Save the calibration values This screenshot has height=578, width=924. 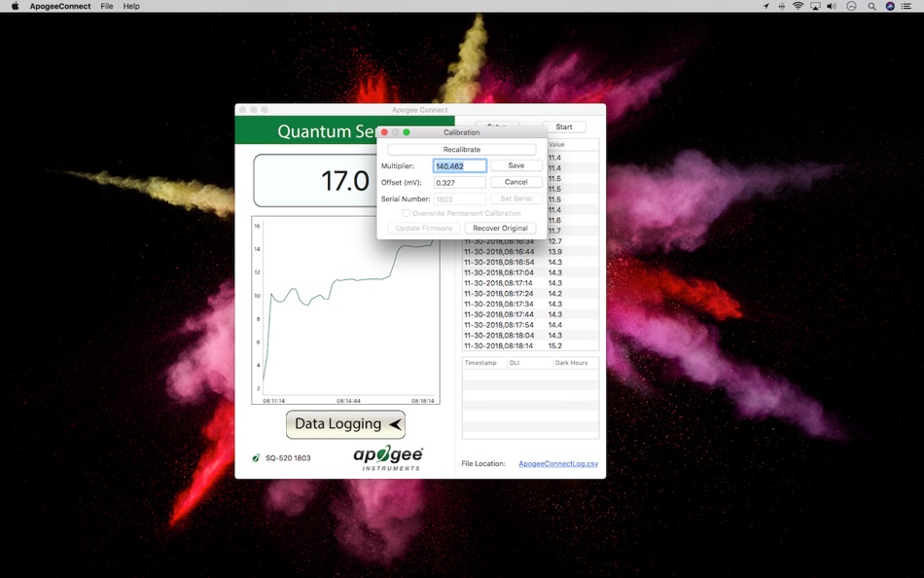[516, 165]
